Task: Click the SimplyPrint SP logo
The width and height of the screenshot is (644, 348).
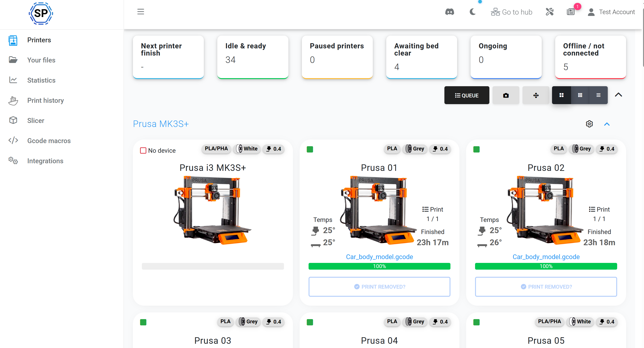Action: point(41,13)
